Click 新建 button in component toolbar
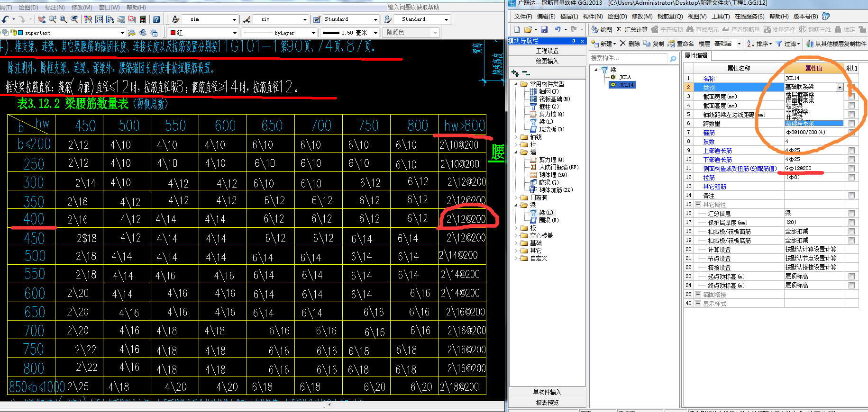 click(604, 44)
